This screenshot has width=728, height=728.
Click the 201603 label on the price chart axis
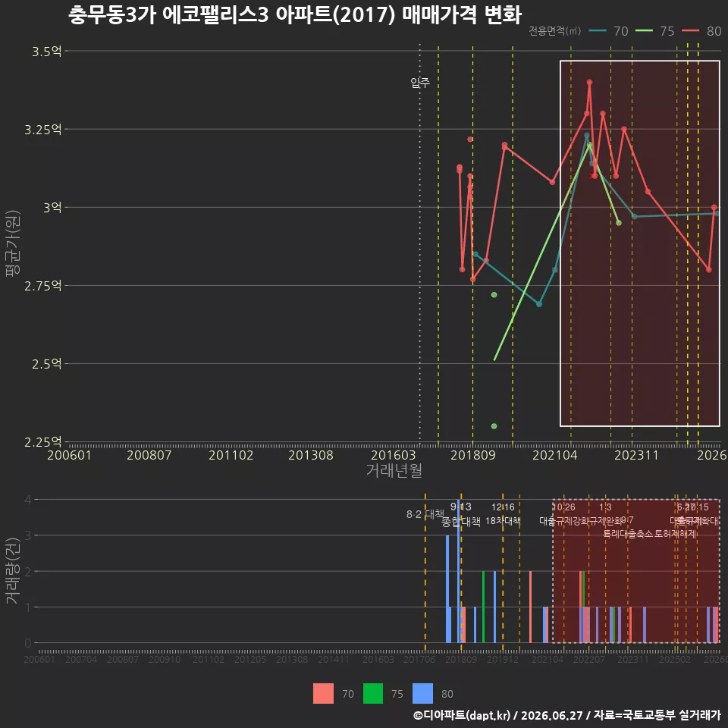click(x=394, y=456)
